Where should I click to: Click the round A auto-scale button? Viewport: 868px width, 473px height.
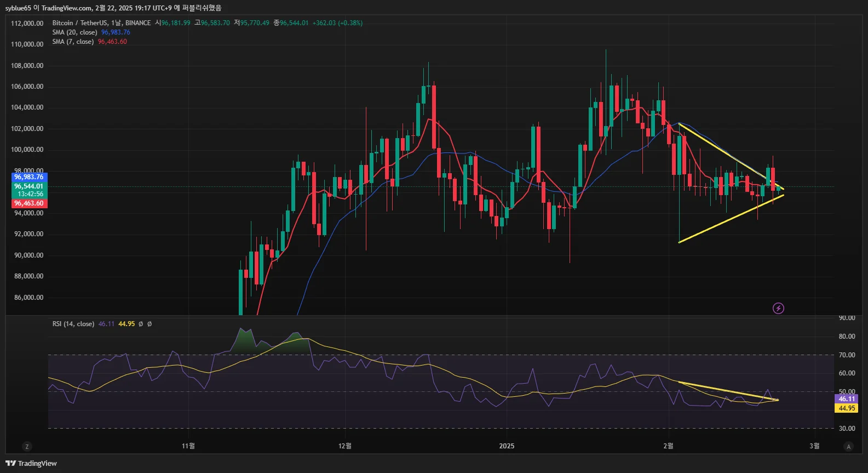(848, 447)
